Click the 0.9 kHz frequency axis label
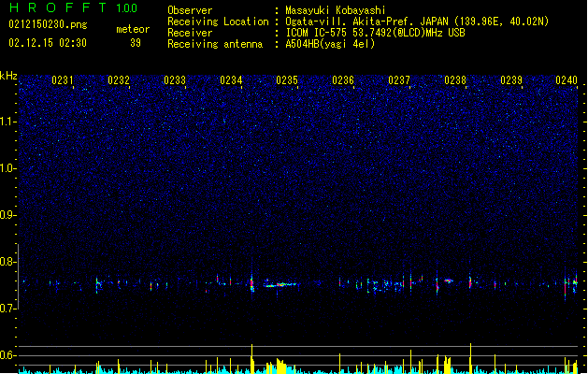The width and height of the screenshot is (588, 374). [x=8, y=215]
